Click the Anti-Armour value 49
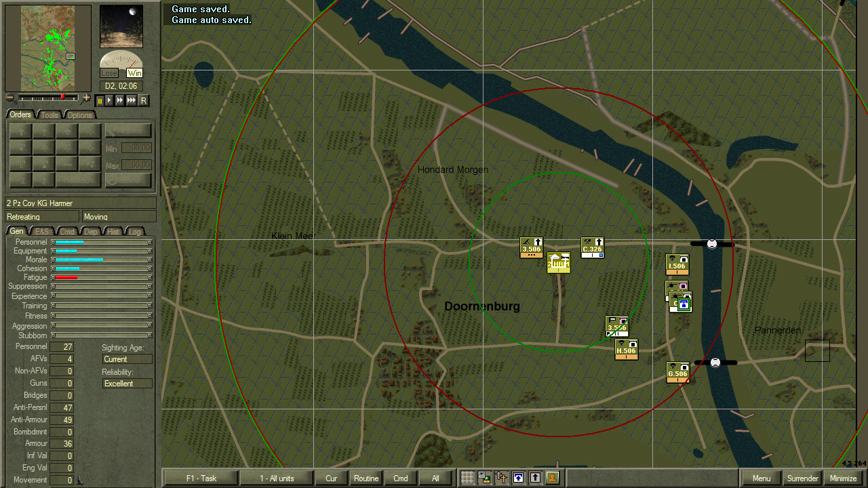The width and height of the screenshot is (868, 488). pyautogui.click(x=61, y=420)
